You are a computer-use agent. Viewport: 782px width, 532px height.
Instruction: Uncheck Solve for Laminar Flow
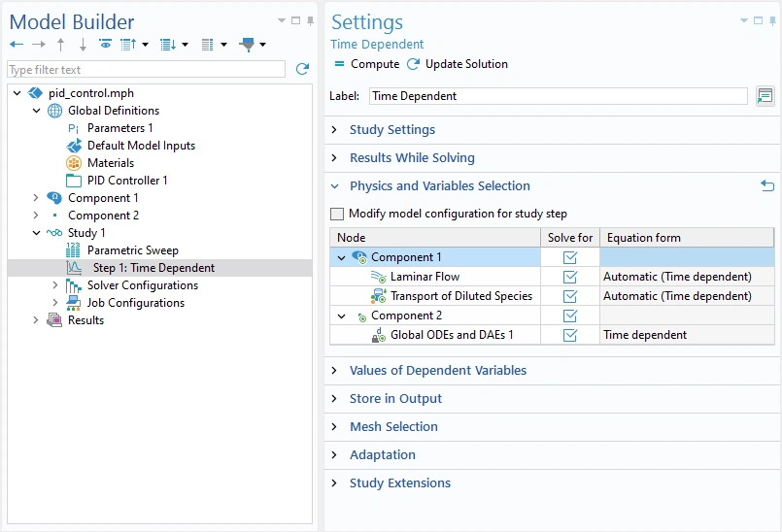click(570, 277)
